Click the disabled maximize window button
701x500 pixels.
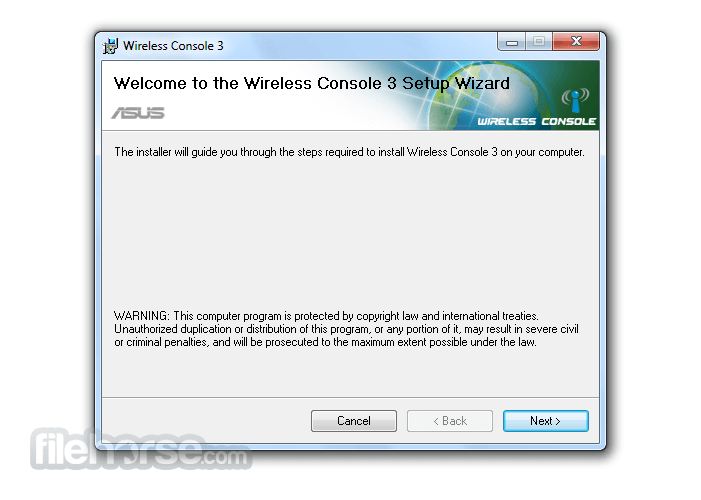539,42
